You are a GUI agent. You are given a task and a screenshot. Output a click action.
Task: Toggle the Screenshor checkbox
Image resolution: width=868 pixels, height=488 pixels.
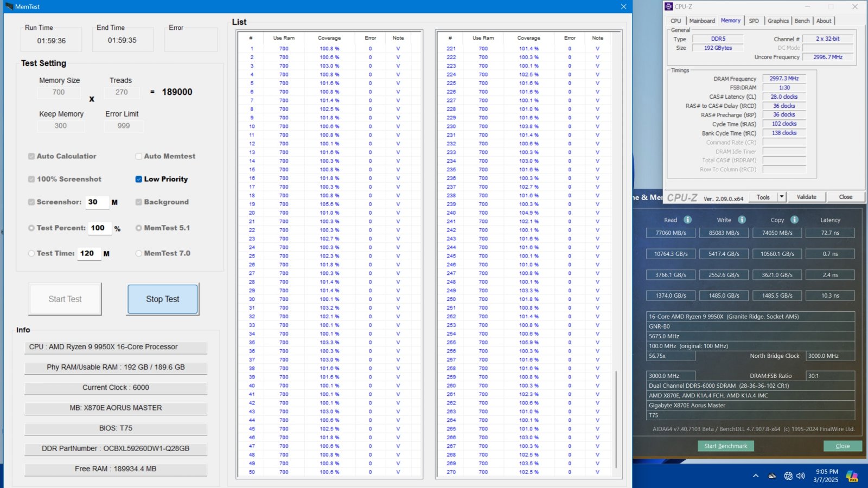point(31,202)
